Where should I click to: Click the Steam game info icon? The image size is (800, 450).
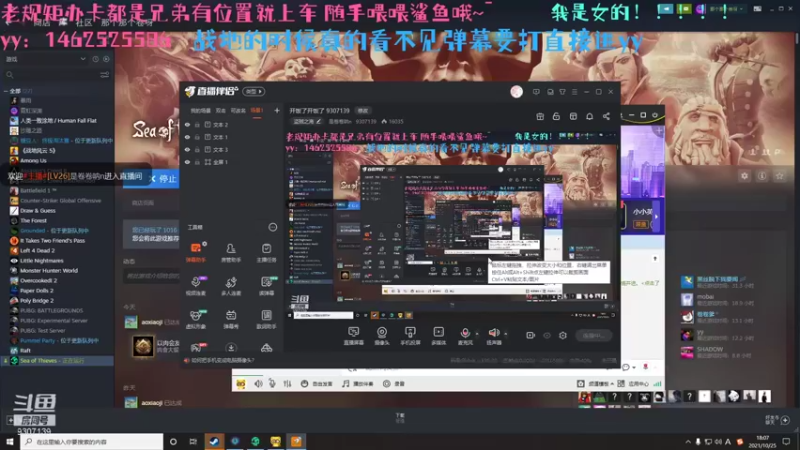pos(762,176)
